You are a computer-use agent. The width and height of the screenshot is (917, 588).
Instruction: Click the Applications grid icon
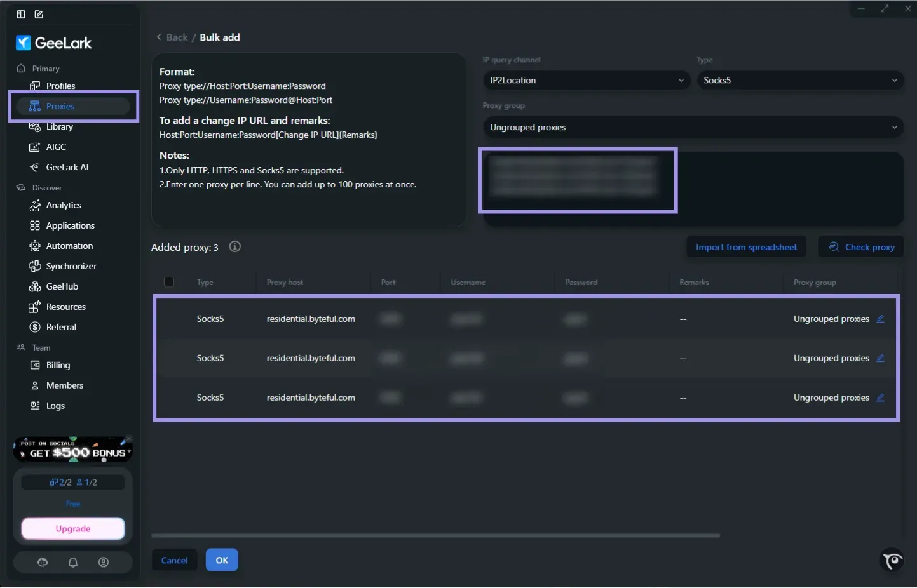click(35, 225)
